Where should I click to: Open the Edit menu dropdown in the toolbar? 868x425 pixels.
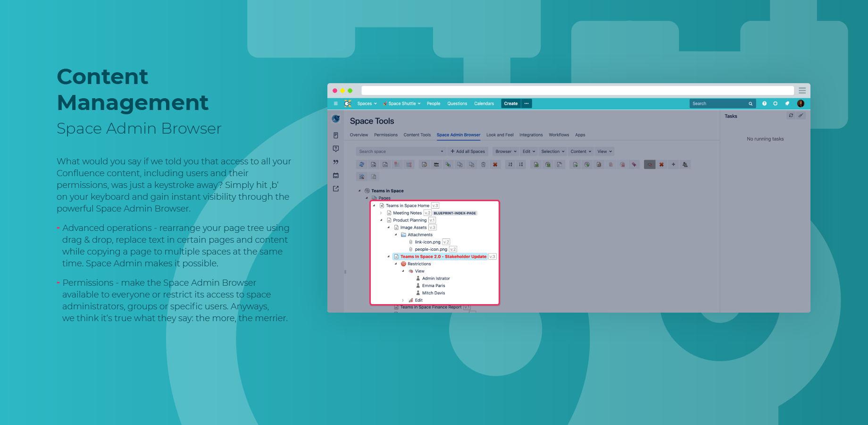click(529, 152)
